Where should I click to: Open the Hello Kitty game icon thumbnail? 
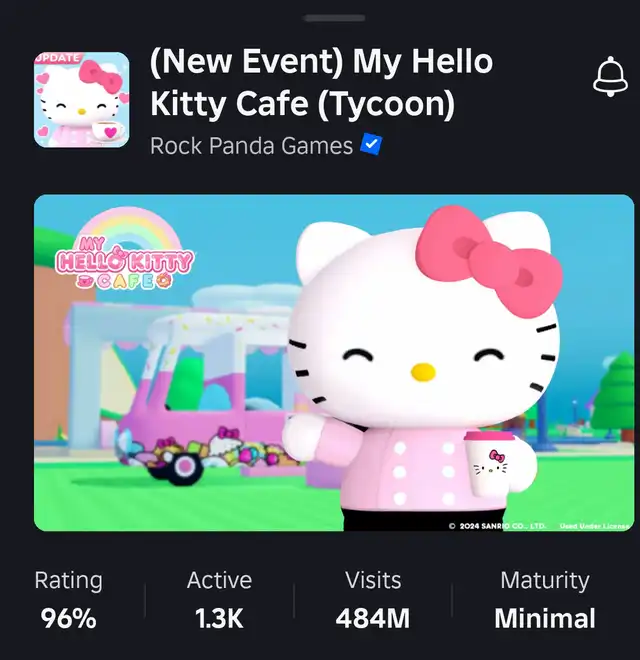pos(82,100)
